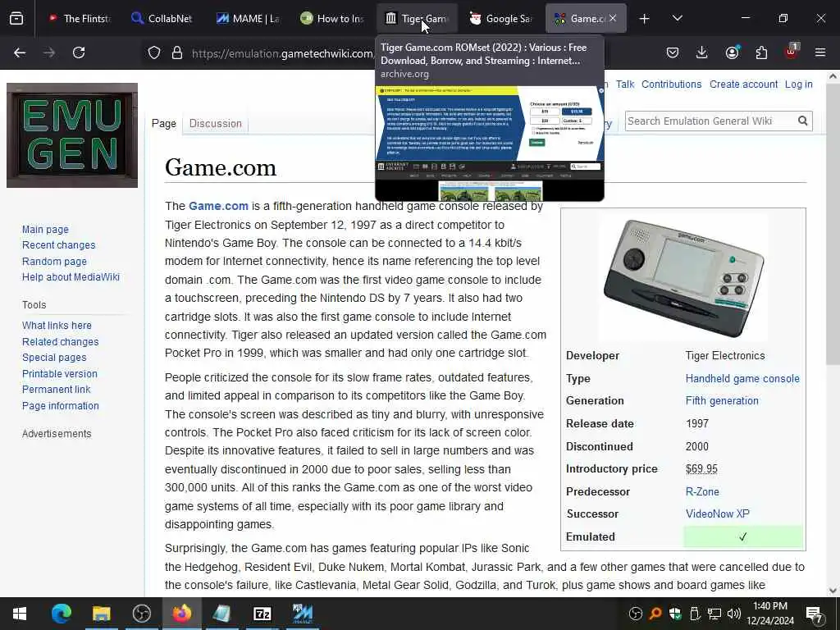Click the EMU GEN wiki logo
Image resolution: width=840 pixels, height=630 pixels.
[72, 135]
